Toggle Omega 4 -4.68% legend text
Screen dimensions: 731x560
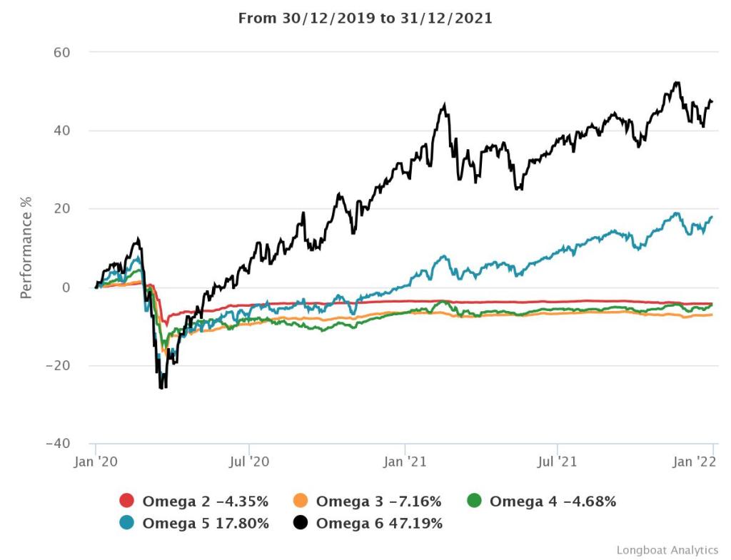tap(553, 502)
